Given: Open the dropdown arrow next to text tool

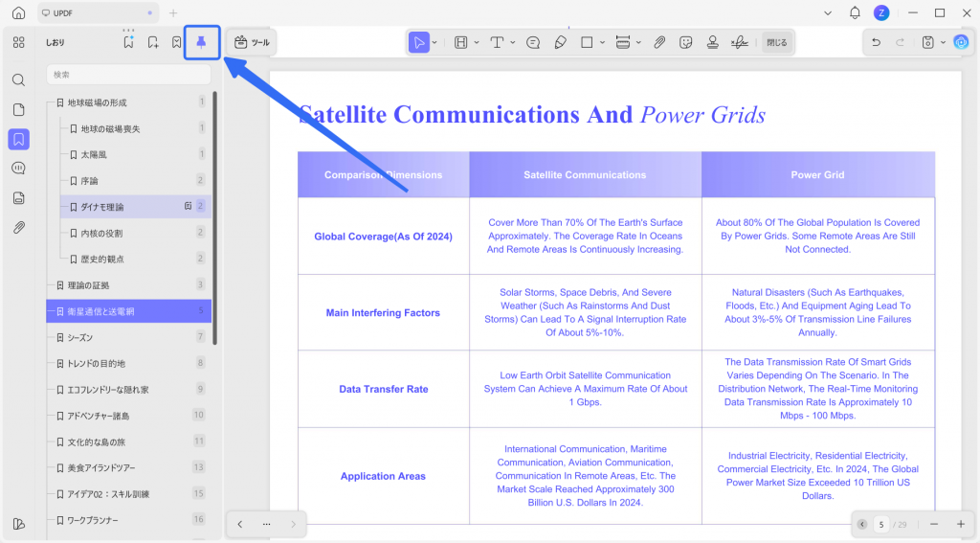Looking at the screenshot, I should (513, 42).
